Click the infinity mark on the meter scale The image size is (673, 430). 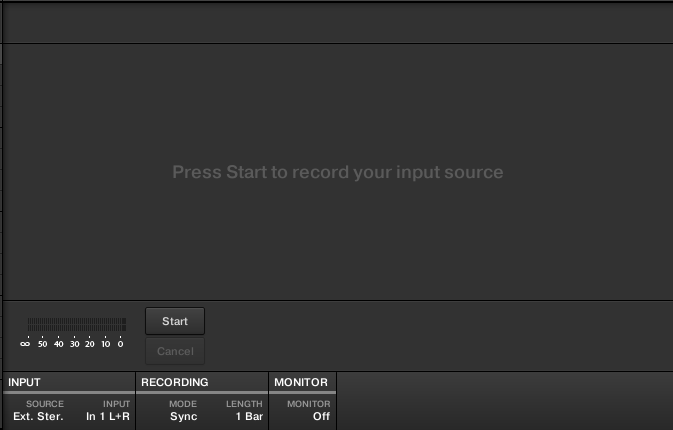point(25,344)
